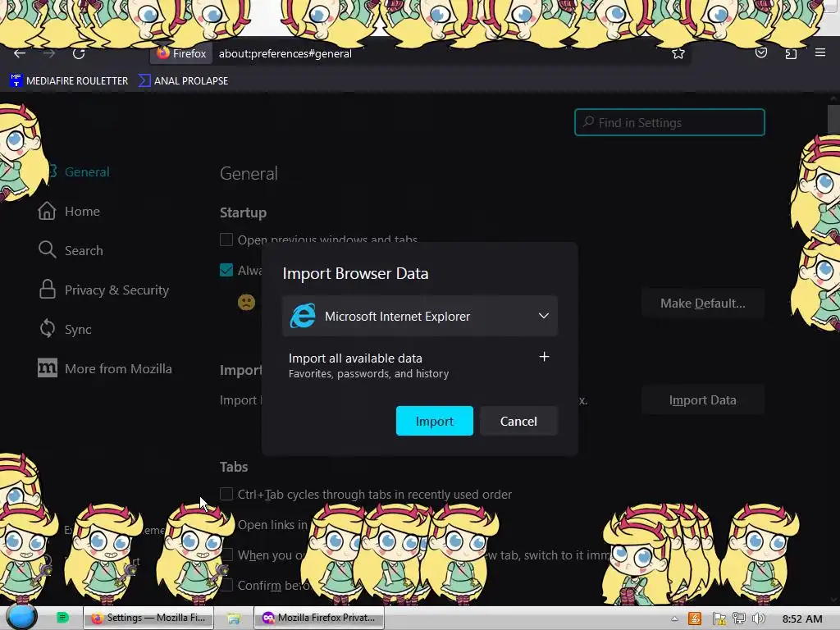The width and height of the screenshot is (840, 630).
Task: Toggle the Confirm before closing checkbox
Action: point(226,585)
